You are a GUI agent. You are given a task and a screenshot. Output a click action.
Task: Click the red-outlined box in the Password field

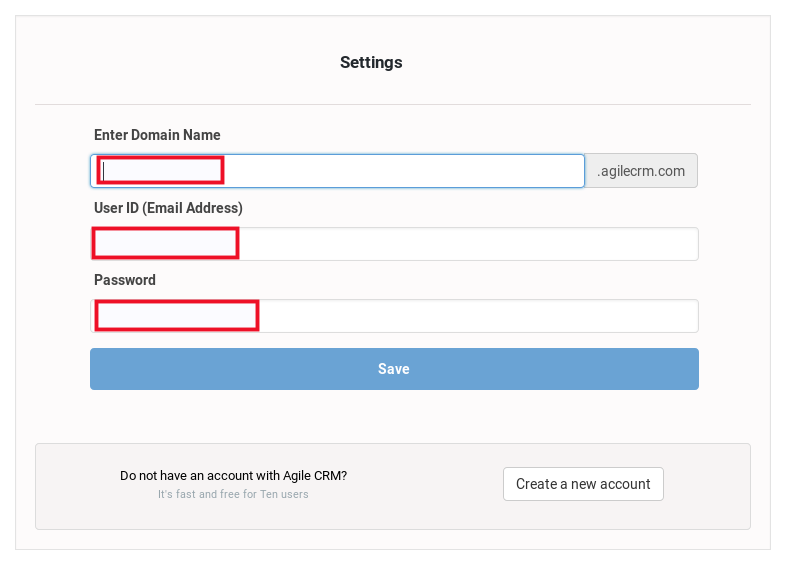click(177, 315)
